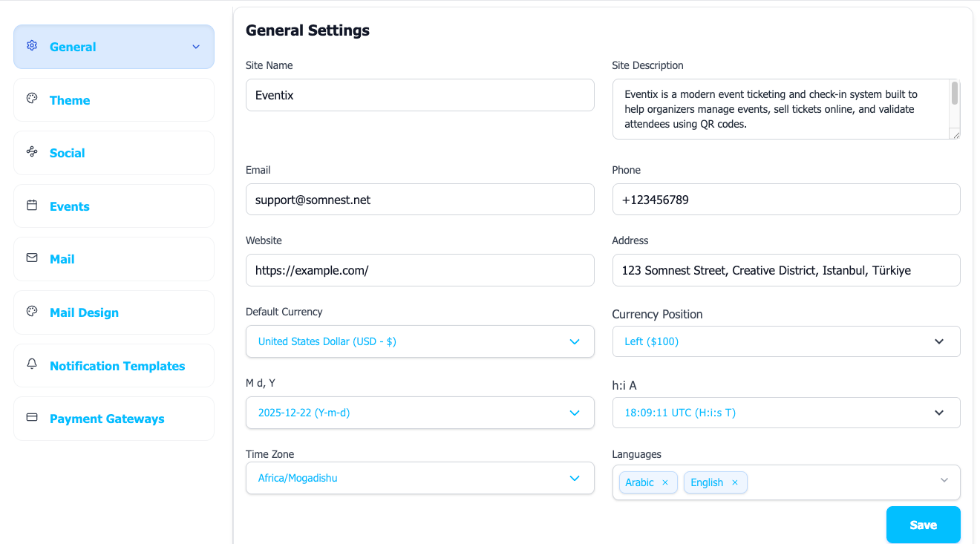Open the Time Zone dropdown
This screenshot has height=544, width=980.
click(x=419, y=478)
